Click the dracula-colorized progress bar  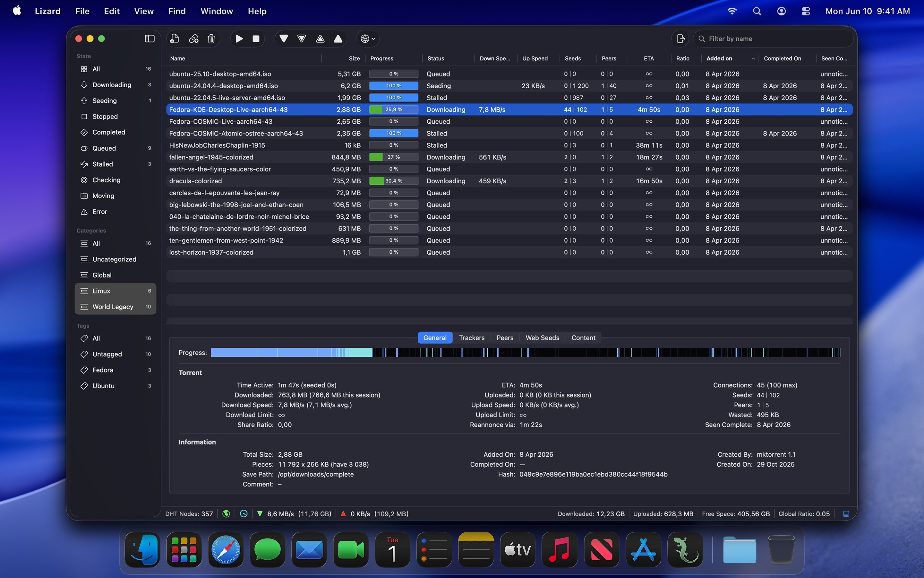click(394, 181)
